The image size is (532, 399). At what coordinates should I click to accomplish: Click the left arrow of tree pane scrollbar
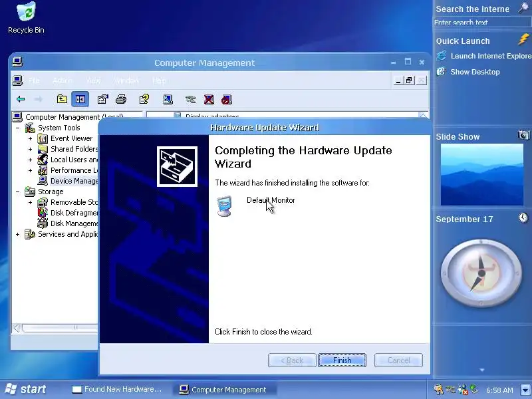pyautogui.click(x=17, y=328)
